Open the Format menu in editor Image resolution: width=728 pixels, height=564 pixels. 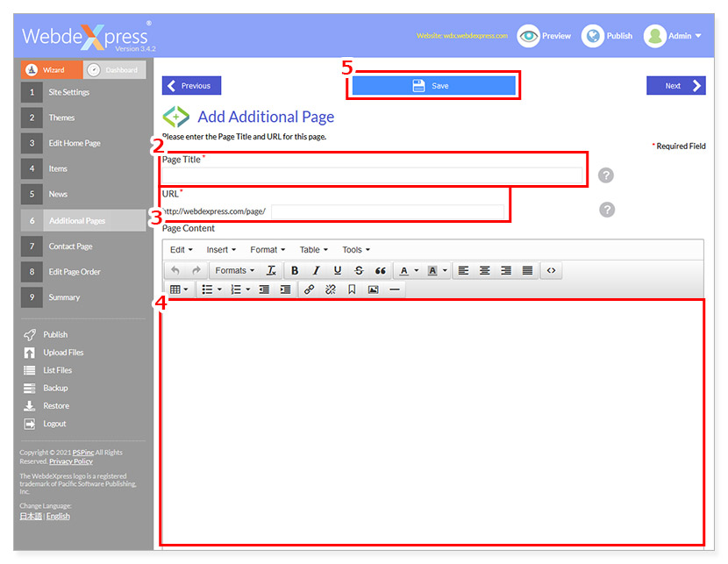click(x=268, y=250)
